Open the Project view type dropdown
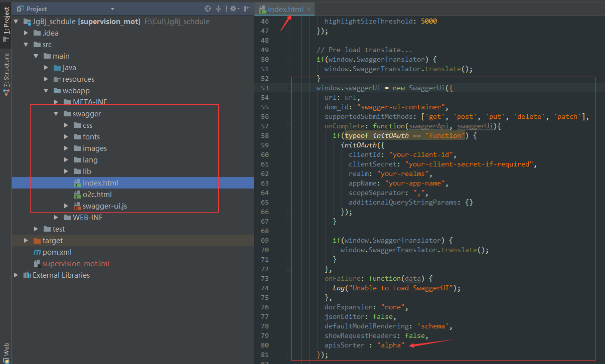Screen dimensions: 605x364 112,9
